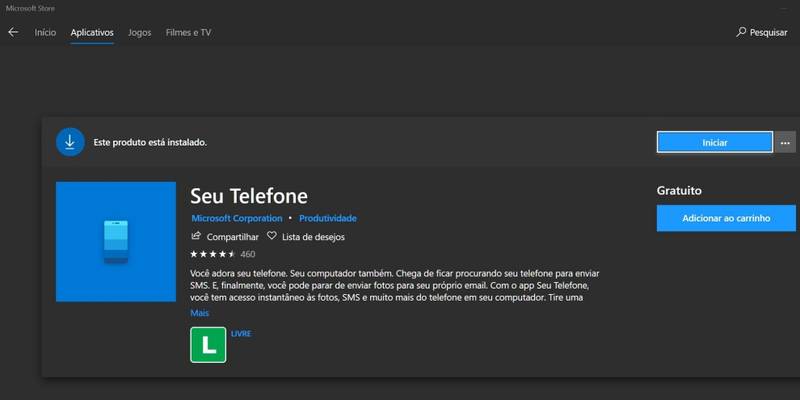
Task: Switch to the Jogos tab
Action: 139,32
